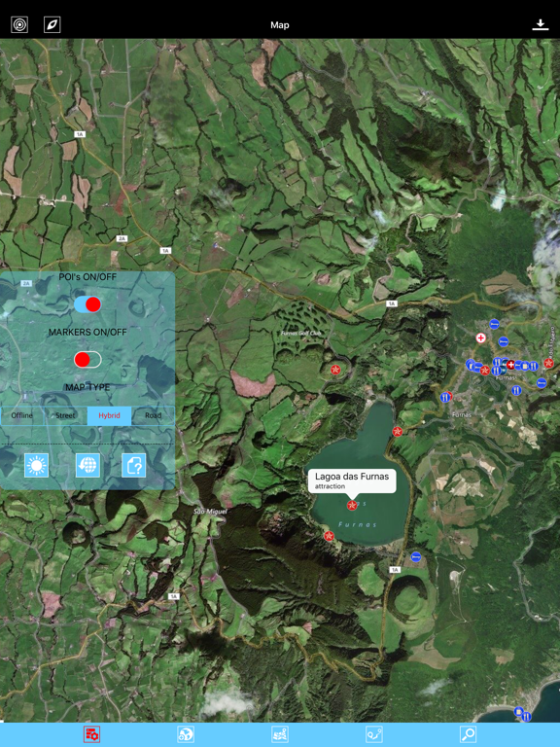Image resolution: width=560 pixels, height=747 pixels.
Task: Tap the easternmost lodging marker below the right-edge star
Action: (542, 382)
